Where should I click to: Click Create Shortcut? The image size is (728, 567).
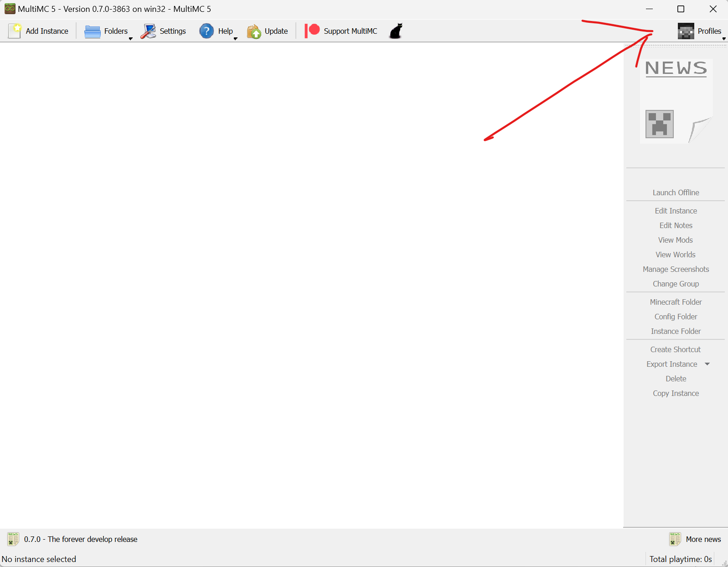coord(676,349)
